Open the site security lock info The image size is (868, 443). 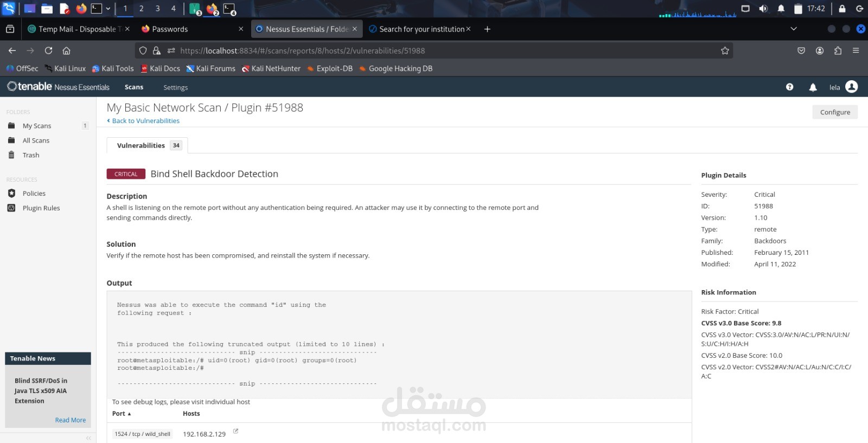[157, 50]
